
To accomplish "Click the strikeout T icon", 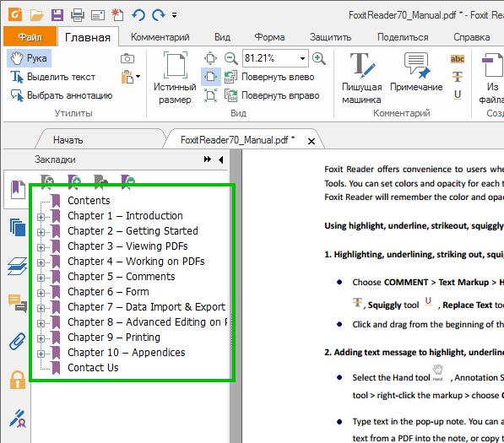I will (x=458, y=77).
